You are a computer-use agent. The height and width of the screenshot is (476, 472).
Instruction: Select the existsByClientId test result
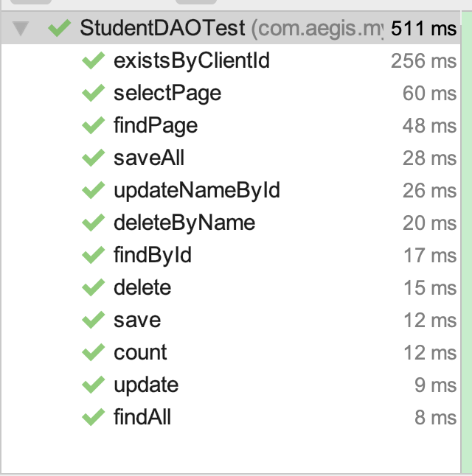192,61
